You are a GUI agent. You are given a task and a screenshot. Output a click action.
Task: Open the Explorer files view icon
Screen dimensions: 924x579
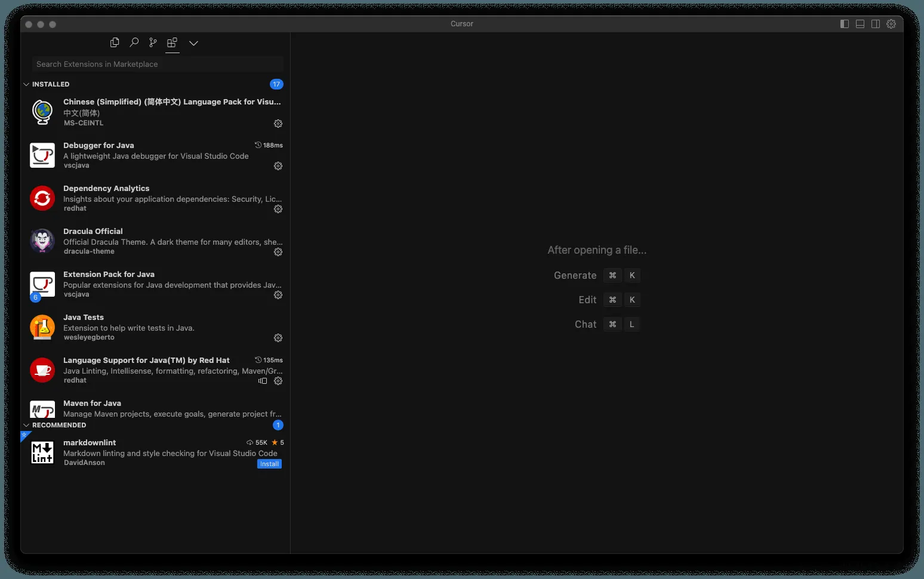[115, 42]
